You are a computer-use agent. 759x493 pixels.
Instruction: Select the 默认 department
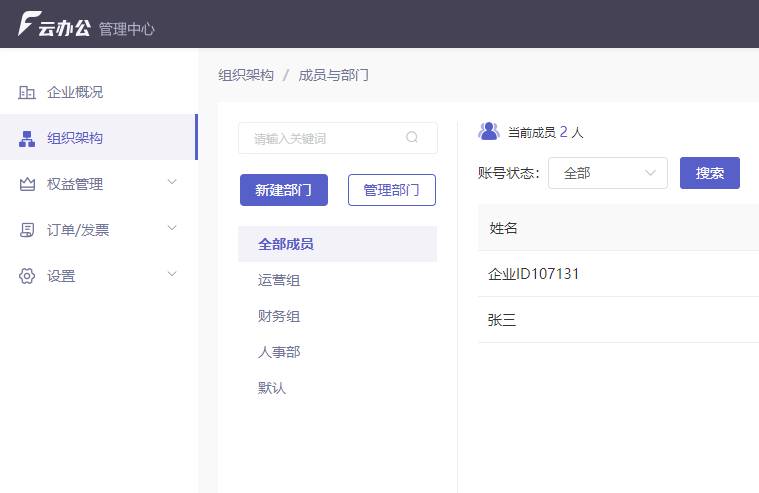tap(337, 388)
